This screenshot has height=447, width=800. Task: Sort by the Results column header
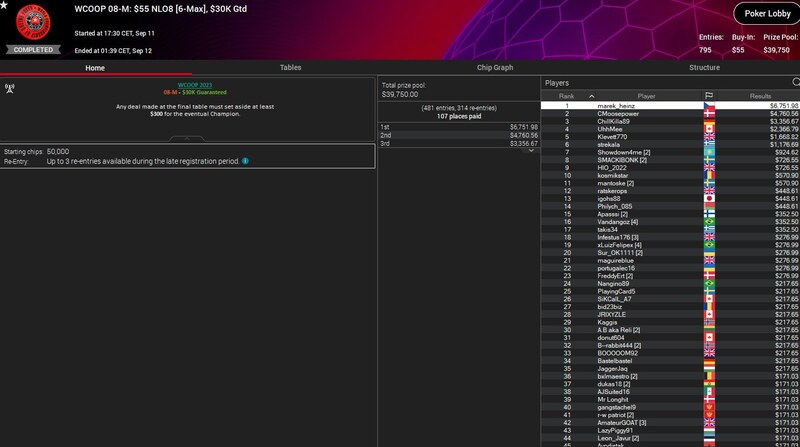click(x=760, y=96)
